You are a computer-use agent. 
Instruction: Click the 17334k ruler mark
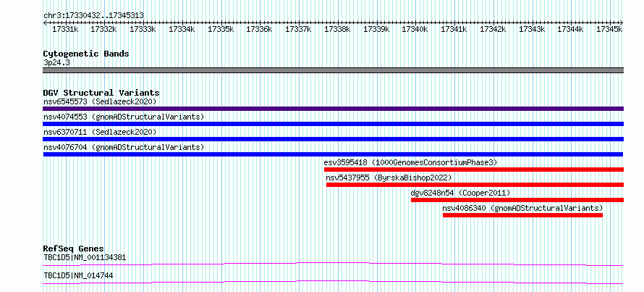182,29
